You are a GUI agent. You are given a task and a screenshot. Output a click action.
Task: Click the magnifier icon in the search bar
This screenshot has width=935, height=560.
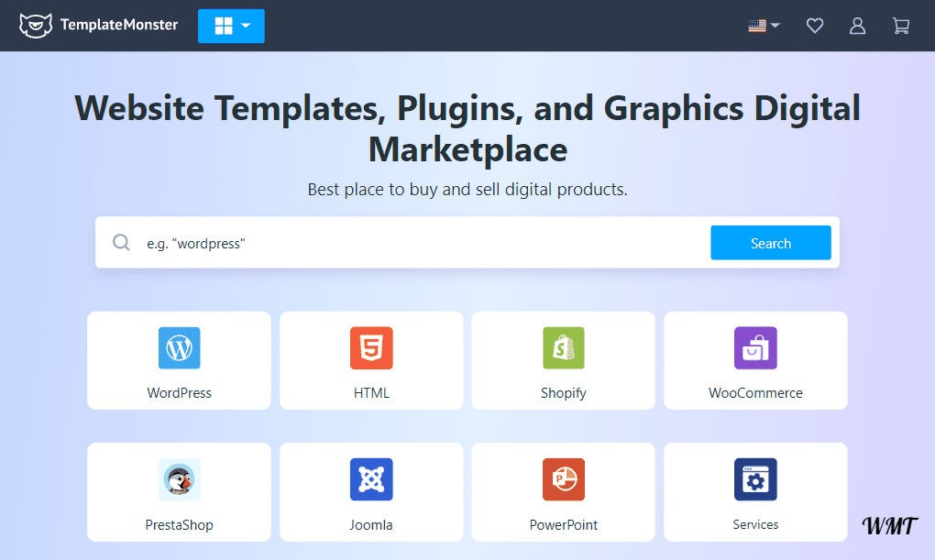point(122,242)
